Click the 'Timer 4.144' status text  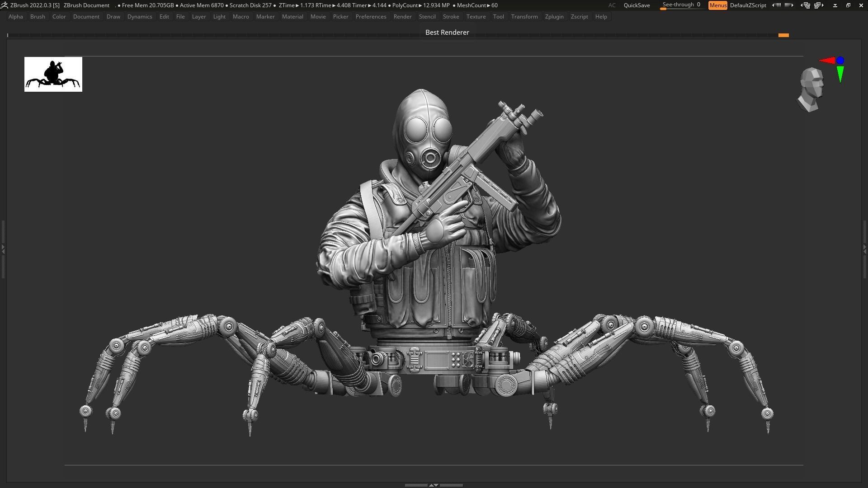coord(369,5)
